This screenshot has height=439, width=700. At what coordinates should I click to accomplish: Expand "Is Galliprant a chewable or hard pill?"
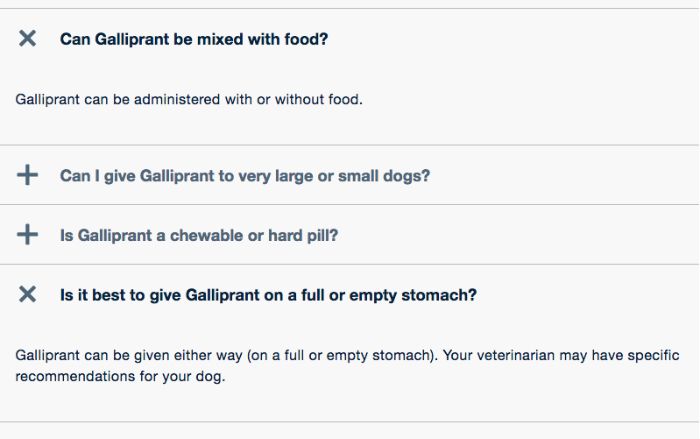point(199,236)
